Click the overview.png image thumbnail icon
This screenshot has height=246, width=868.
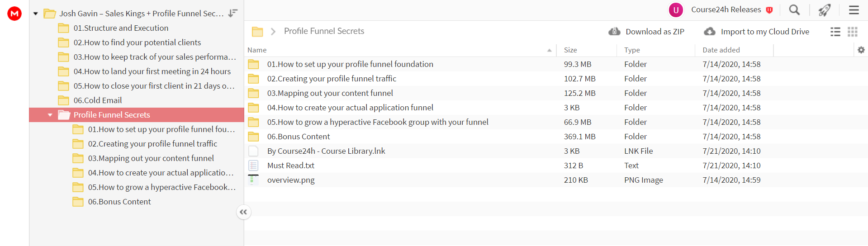click(253, 180)
